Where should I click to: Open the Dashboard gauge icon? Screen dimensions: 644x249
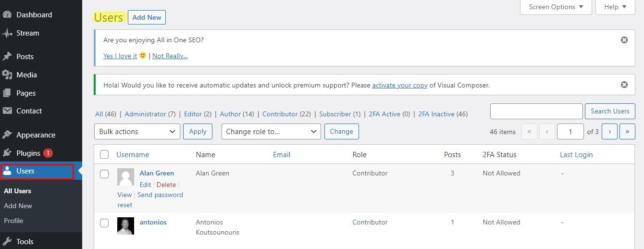[7, 15]
